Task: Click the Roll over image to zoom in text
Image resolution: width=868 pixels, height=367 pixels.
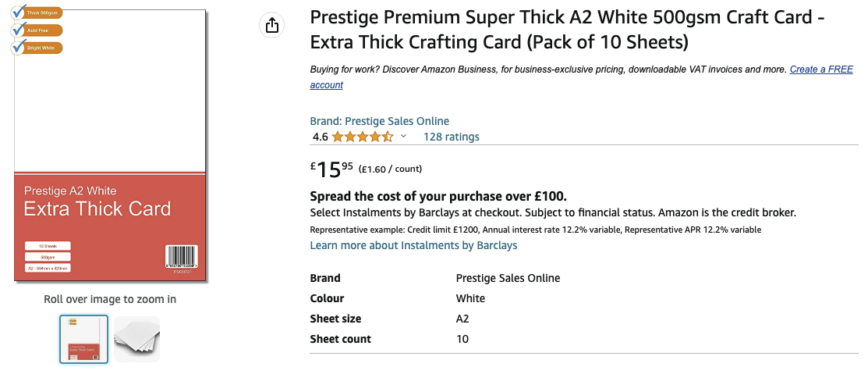Action: point(110,299)
